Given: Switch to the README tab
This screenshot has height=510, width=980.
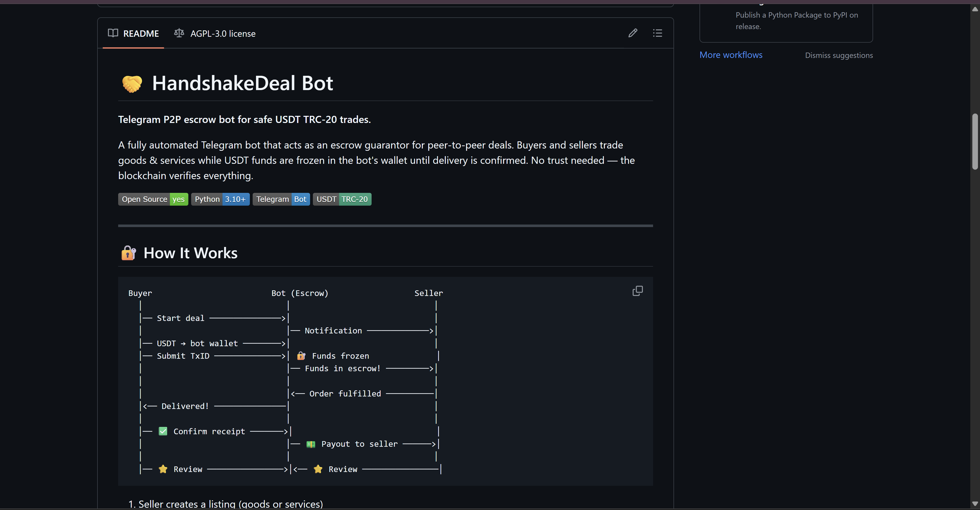Looking at the screenshot, I should click(x=133, y=33).
